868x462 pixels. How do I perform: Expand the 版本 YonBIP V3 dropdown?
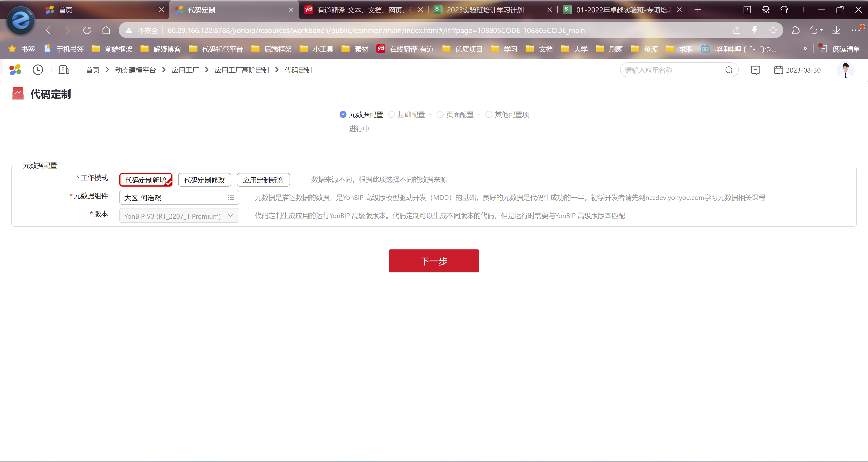231,216
